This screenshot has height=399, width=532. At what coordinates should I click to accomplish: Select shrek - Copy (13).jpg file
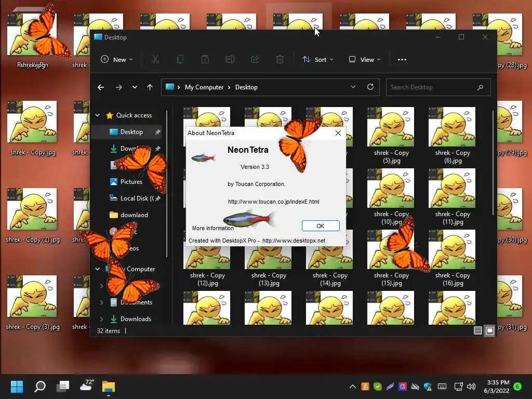[269, 259]
